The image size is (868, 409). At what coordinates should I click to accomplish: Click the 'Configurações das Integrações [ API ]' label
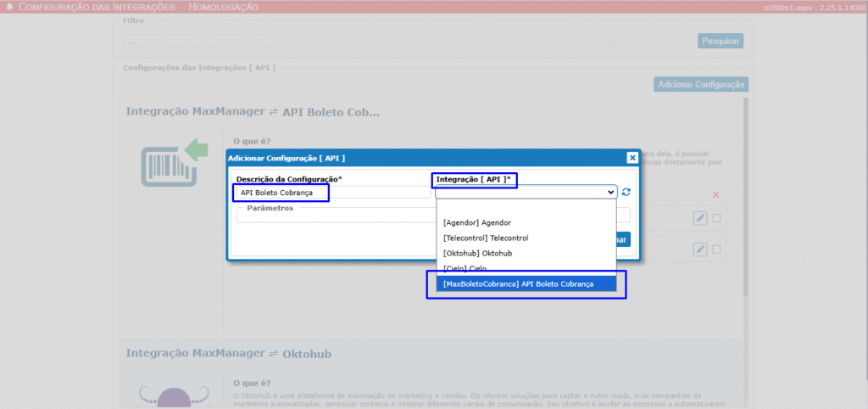pos(199,68)
